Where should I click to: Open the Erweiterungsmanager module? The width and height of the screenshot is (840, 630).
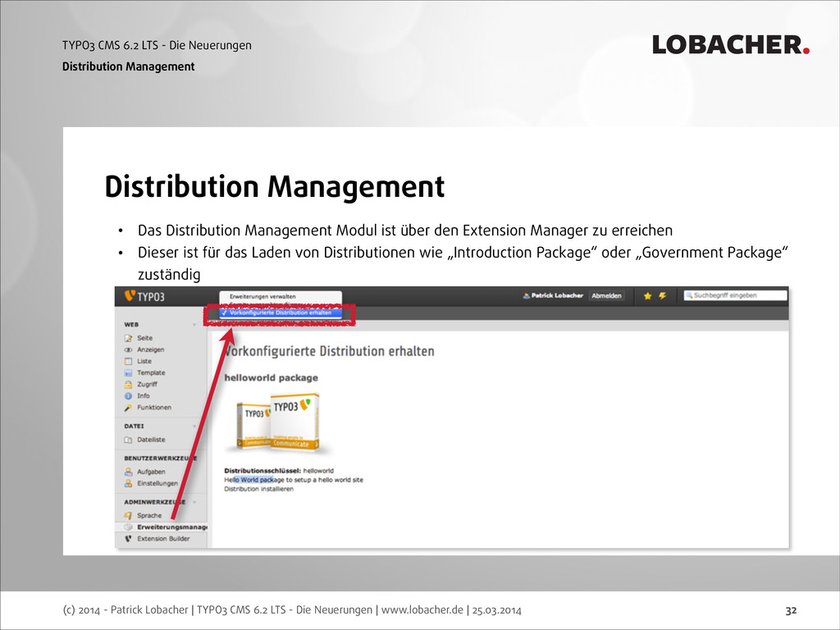tap(172, 527)
